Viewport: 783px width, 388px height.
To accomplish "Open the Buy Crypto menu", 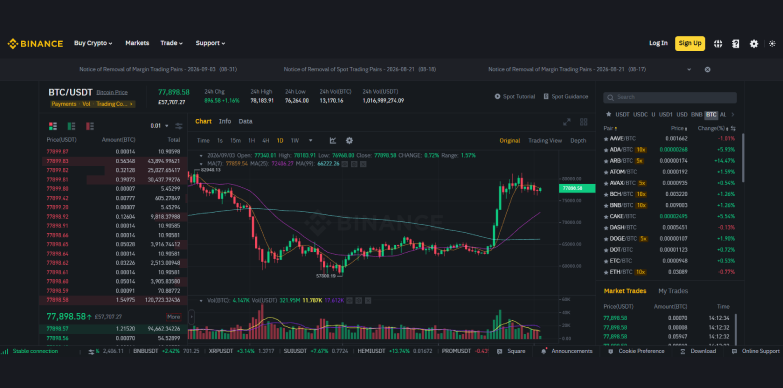I will (93, 43).
